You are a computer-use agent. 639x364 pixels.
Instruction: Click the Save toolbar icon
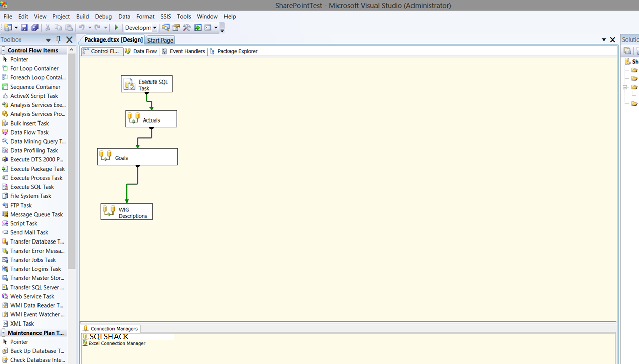pos(24,28)
